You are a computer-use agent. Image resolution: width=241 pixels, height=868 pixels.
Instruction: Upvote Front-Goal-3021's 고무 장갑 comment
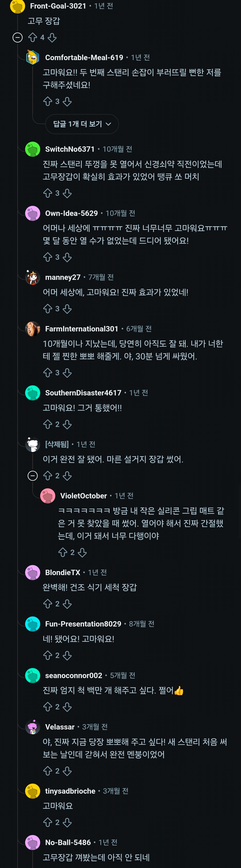click(x=33, y=37)
